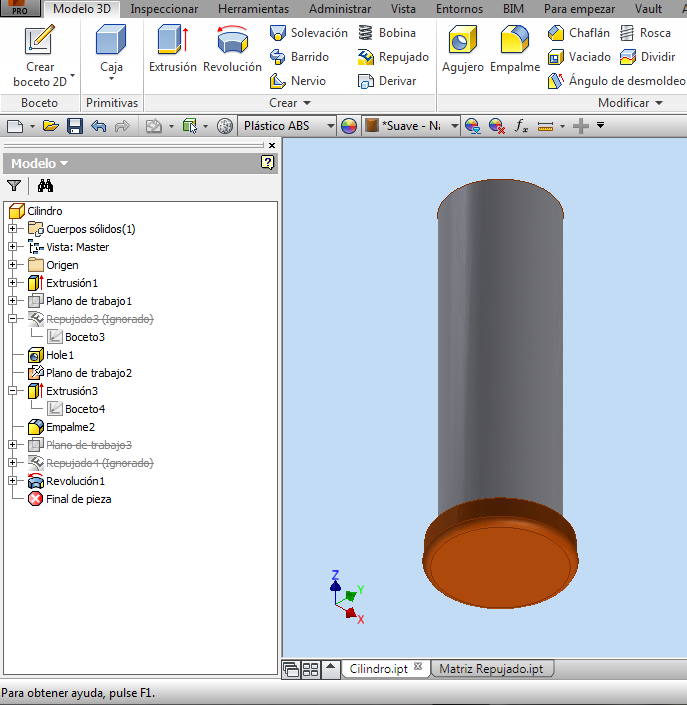Expand the Modificar panel dropdown
The width and height of the screenshot is (687, 705).
[630, 103]
